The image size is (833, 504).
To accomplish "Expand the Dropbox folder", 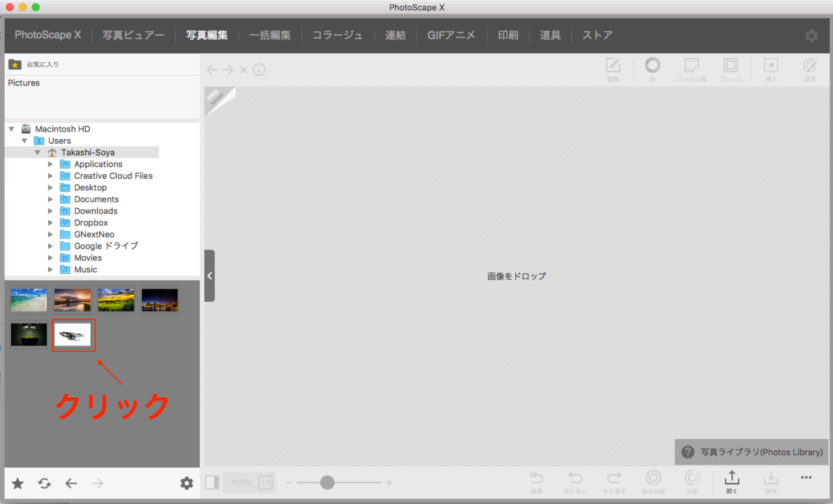I will point(50,223).
